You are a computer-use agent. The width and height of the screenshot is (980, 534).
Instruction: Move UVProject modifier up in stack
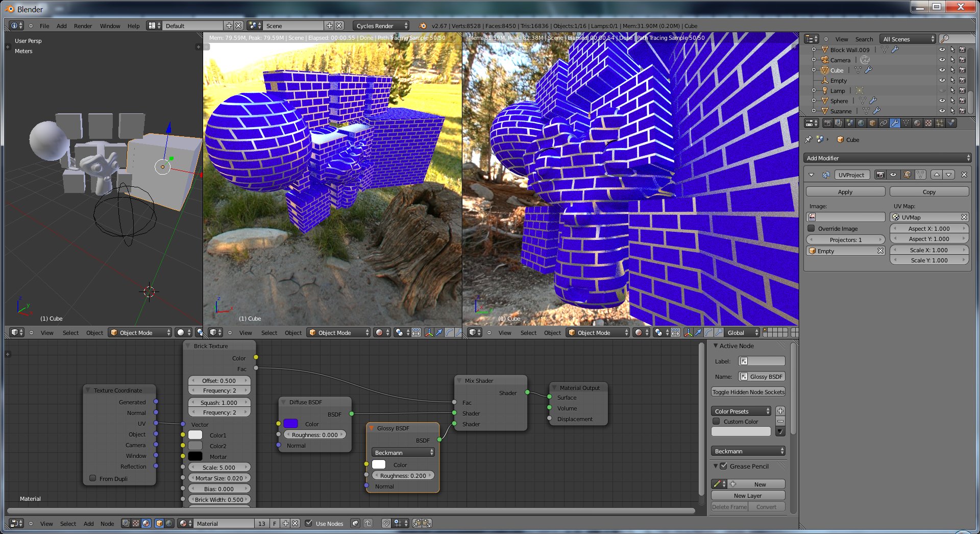coord(937,175)
